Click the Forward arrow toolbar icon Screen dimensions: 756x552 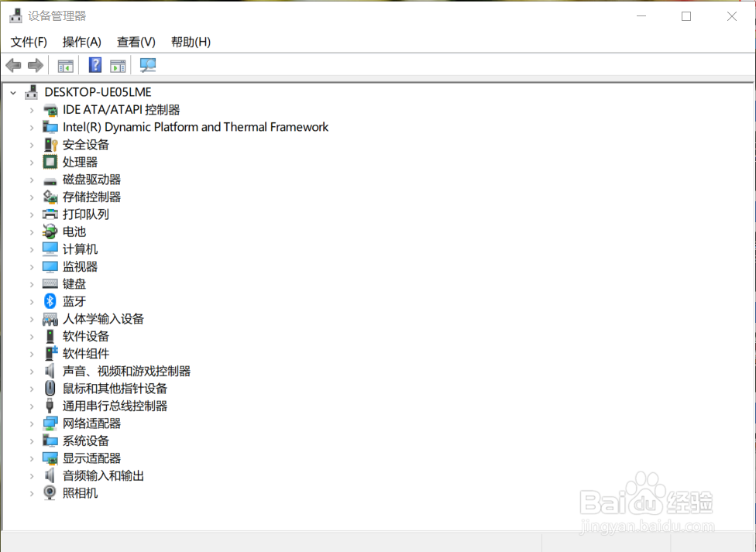(x=36, y=65)
